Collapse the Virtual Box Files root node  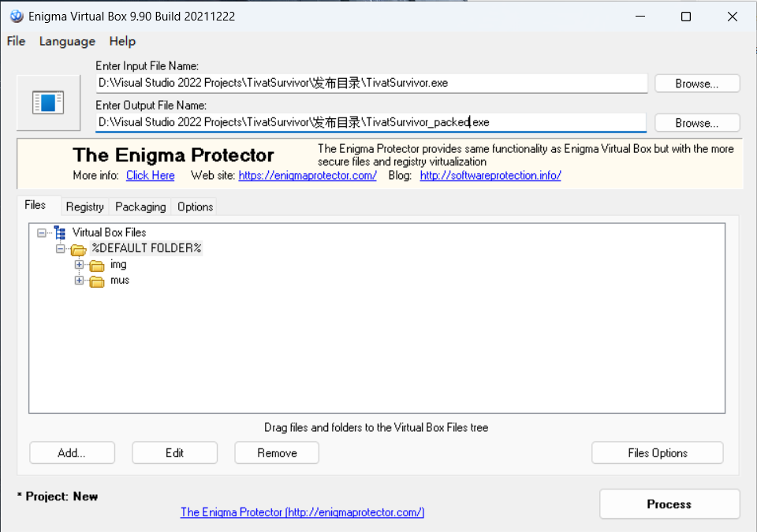pos(42,233)
